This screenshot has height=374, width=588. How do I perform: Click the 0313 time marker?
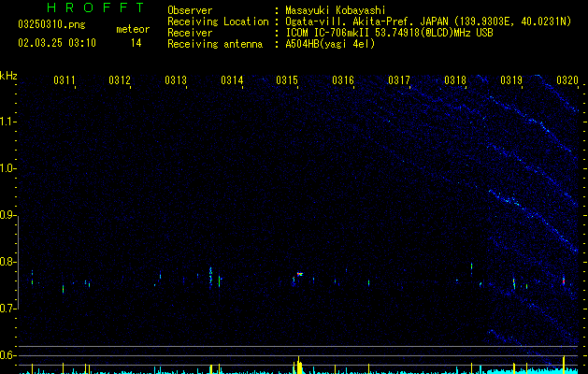176,80
